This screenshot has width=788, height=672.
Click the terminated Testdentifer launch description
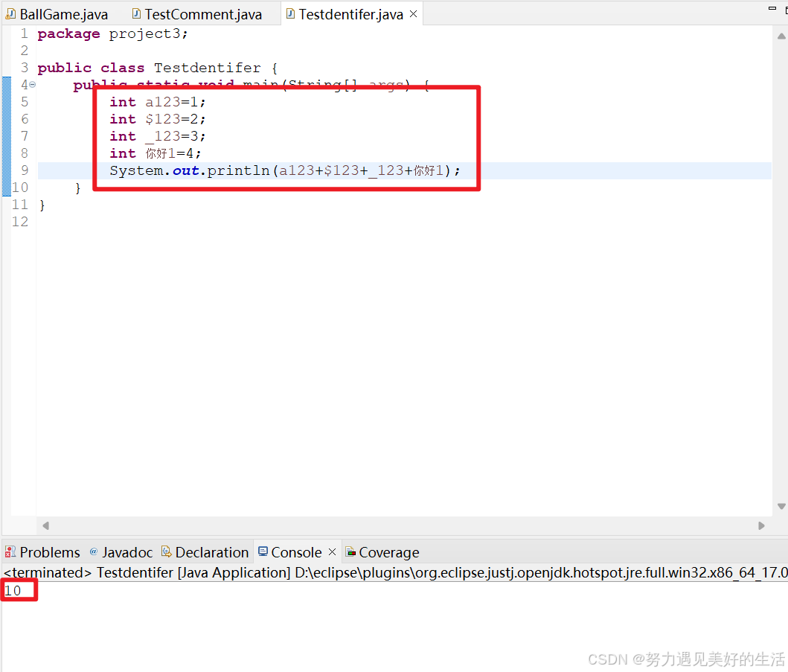coord(396,572)
